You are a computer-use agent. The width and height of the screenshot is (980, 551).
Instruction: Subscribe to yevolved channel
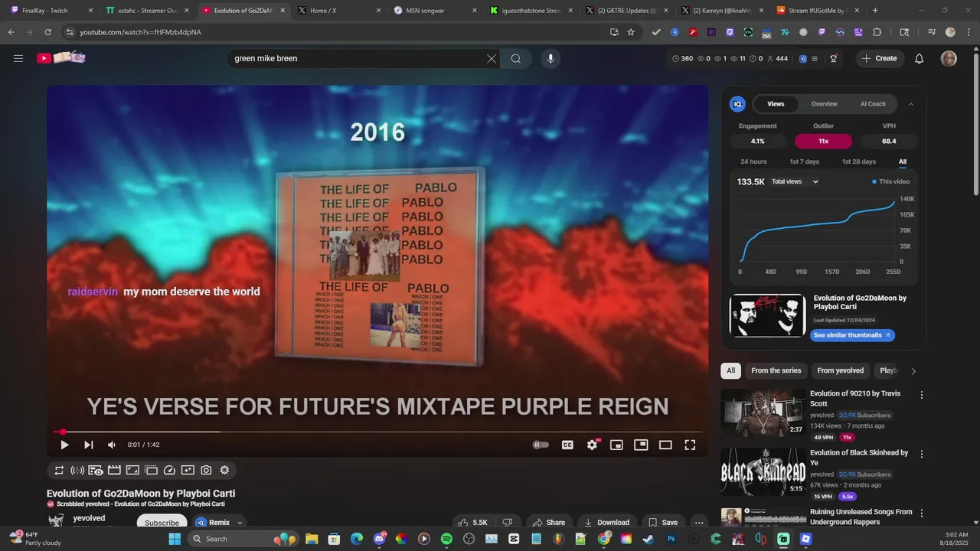pos(162,523)
